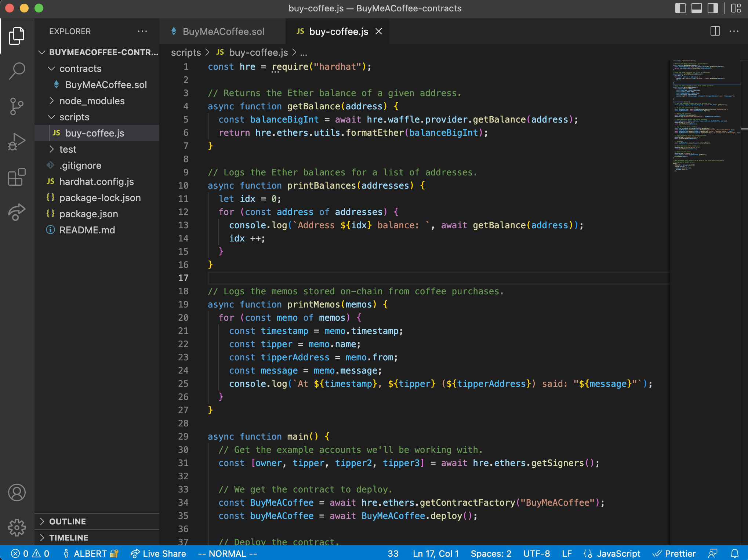This screenshot has width=748, height=560.
Task: Toggle the primary side bar layout icon
Action: pyautogui.click(x=680, y=8)
